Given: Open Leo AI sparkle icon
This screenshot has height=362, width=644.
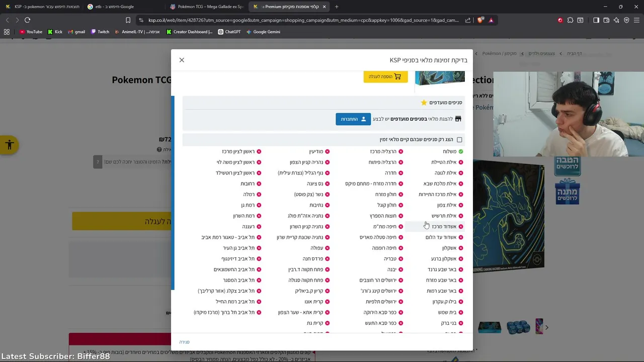Looking at the screenshot, I should (x=616, y=20).
